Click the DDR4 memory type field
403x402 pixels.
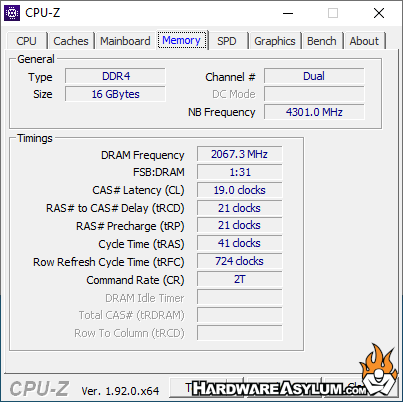(x=115, y=76)
